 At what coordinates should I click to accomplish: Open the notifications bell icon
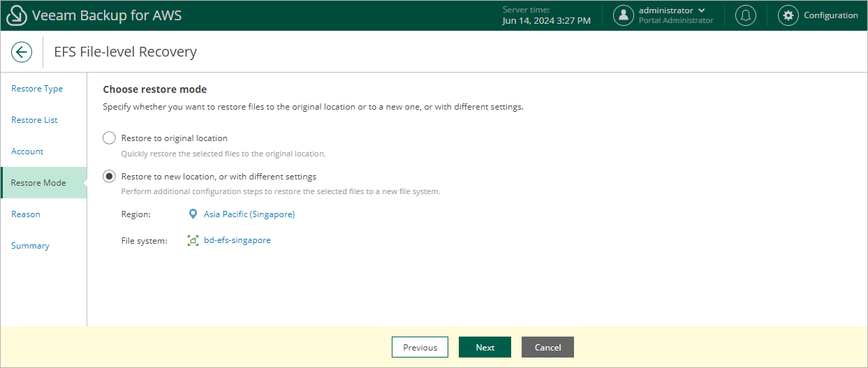746,15
